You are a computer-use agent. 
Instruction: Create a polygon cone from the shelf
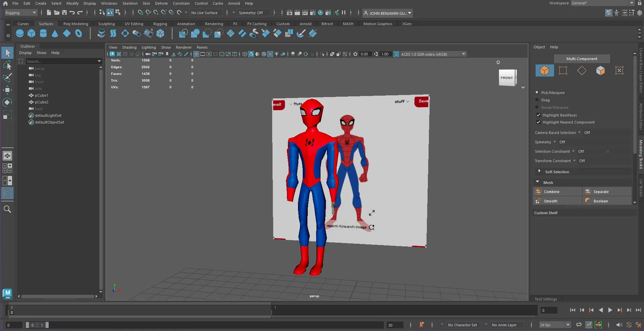pyautogui.click(x=55, y=33)
